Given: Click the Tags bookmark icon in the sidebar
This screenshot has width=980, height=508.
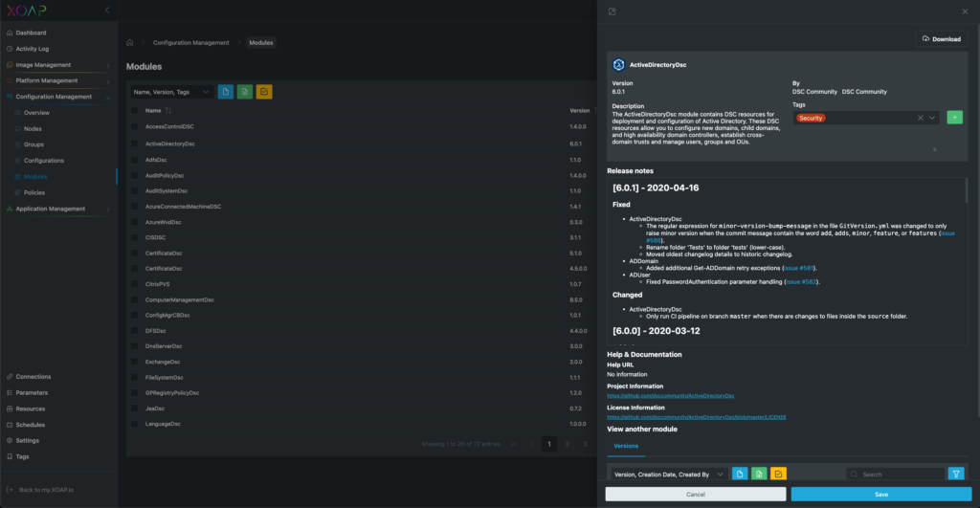Looking at the screenshot, I should [x=10, y=456].
